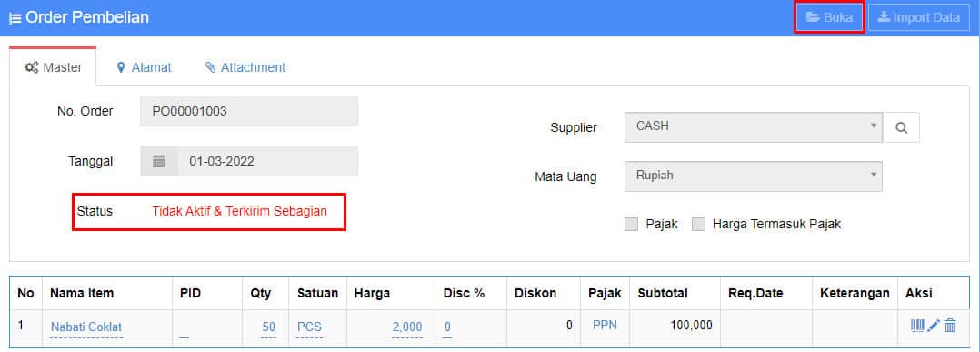Click the Tanggal date field 01-03-2022
The height and width of the screenshot is (352, 980).
[x=267, y=161]
